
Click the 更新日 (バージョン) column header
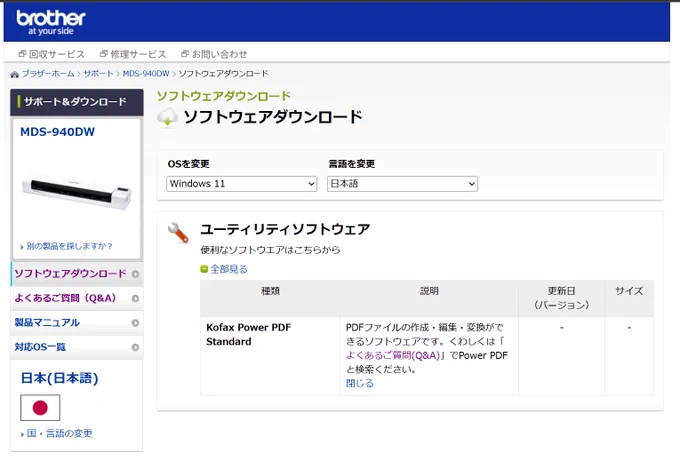(562, 298)
